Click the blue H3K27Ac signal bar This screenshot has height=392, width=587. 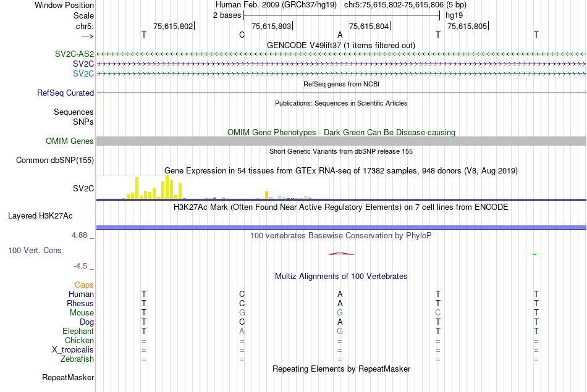pyautogui.click(x=341, y=227)
